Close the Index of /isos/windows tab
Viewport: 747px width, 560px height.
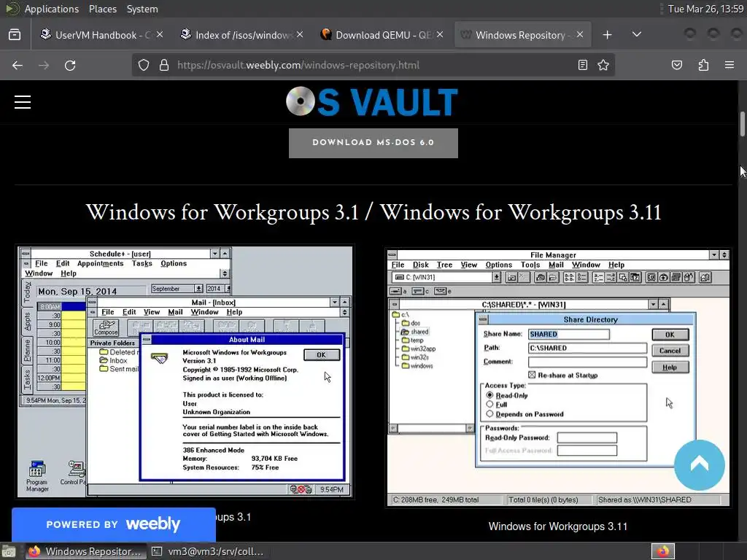(300, 34)
